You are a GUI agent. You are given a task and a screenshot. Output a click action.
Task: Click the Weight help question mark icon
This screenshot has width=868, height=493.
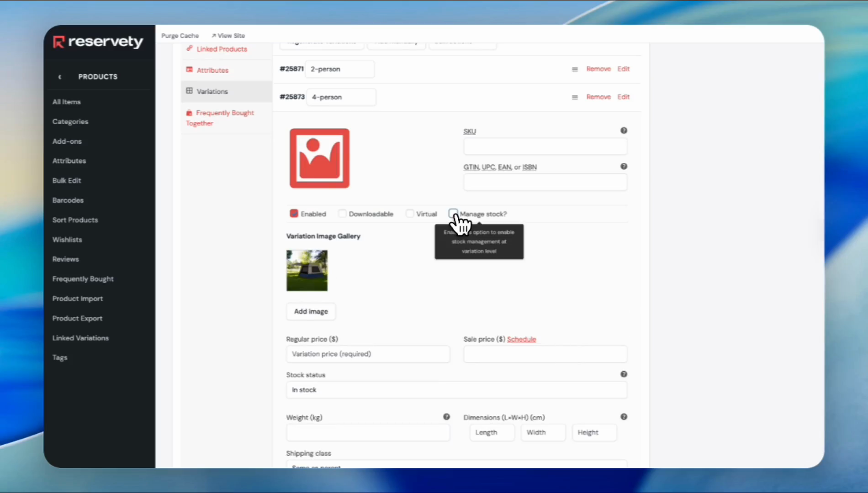click(446, 417)
